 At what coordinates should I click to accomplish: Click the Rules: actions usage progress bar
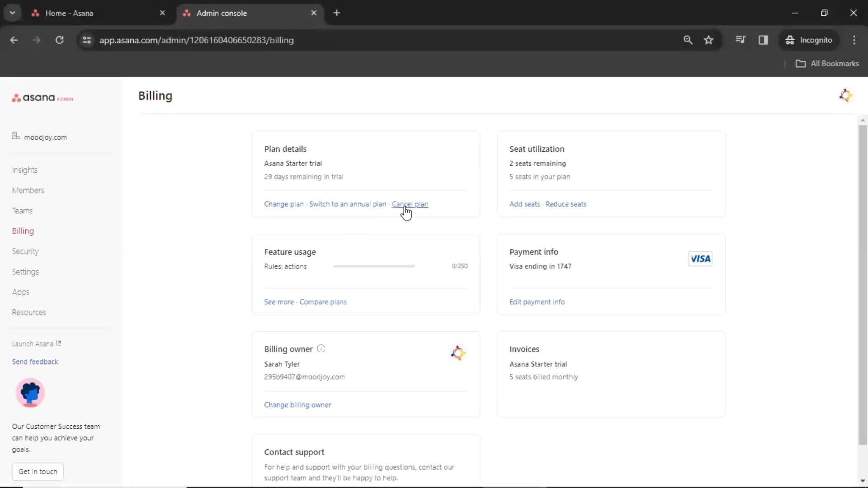374,266
